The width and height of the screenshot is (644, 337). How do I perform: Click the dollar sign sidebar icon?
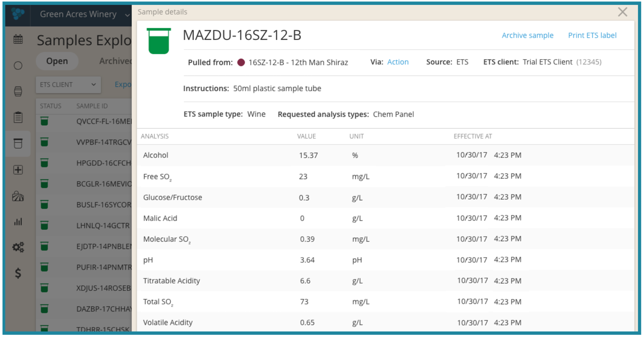click(18, 273)
